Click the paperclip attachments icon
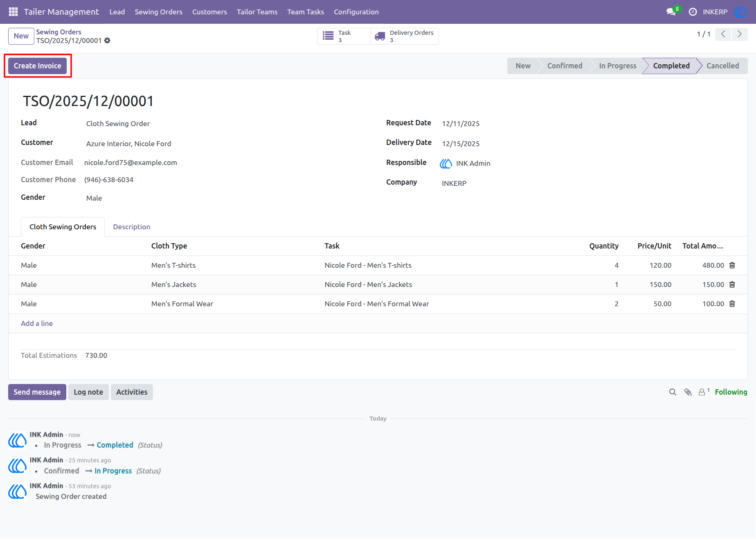This screenshot has height=540, width=756. (x=688, y=392)
